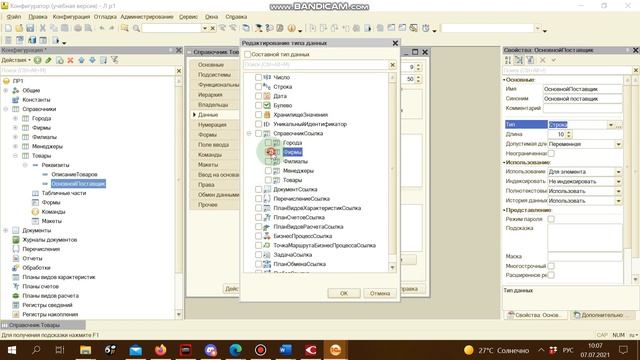
Task: Click the Mail app taskbar icon
Action: [x=136, y=350]
